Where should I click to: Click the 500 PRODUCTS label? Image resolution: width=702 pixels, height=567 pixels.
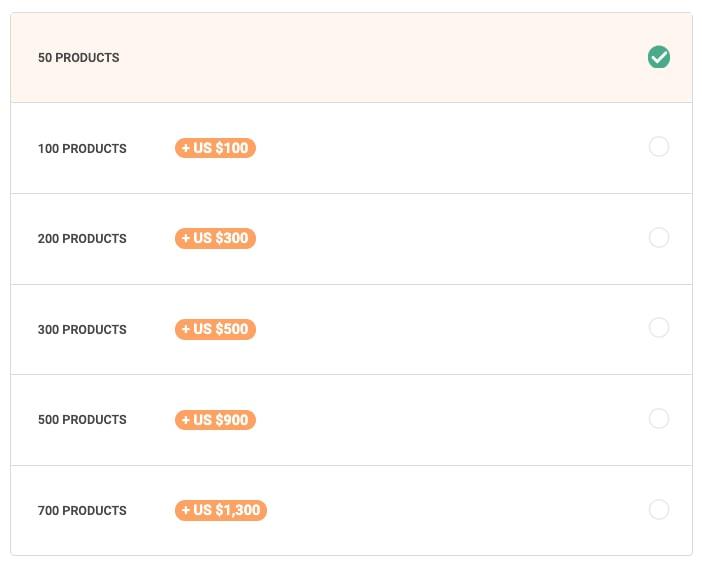[82, 420]
